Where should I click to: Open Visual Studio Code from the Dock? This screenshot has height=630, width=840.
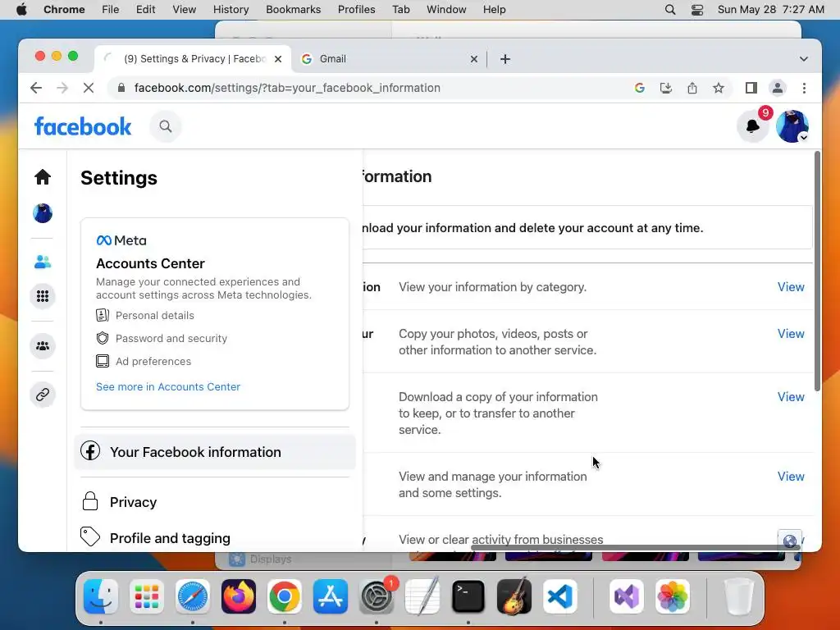(560, 596)
